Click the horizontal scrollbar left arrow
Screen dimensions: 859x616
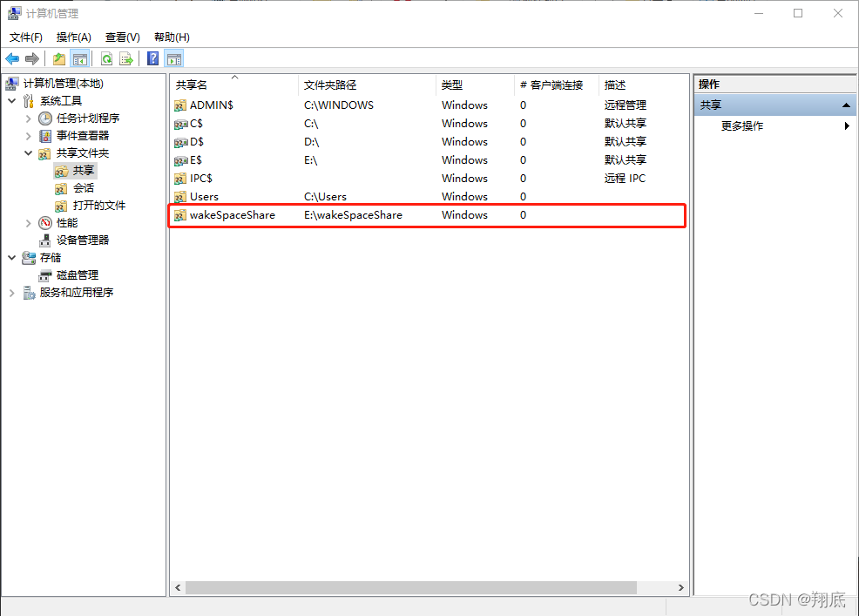point(178,587)
